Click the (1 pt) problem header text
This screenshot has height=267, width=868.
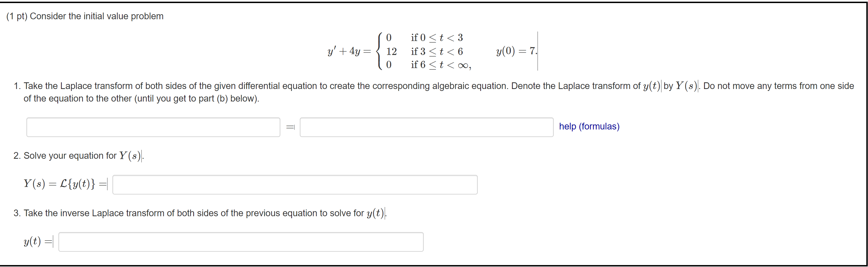coord(85,16)
